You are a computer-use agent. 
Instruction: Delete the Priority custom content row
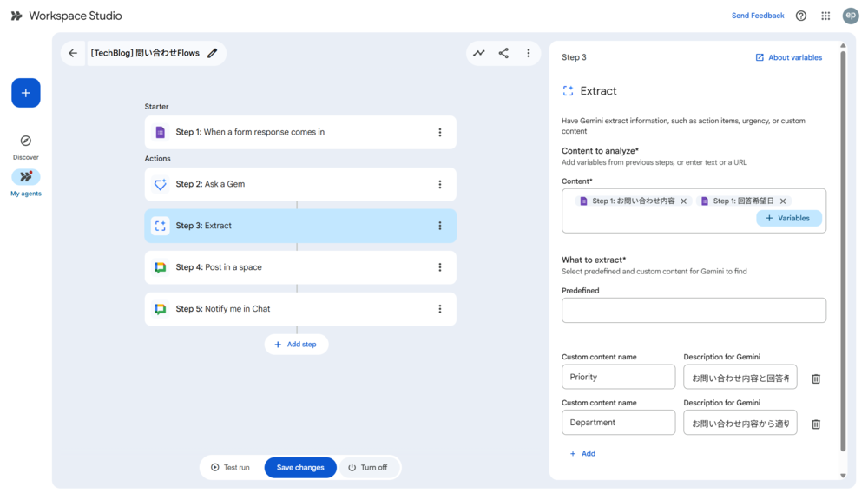tap(816, 378)
